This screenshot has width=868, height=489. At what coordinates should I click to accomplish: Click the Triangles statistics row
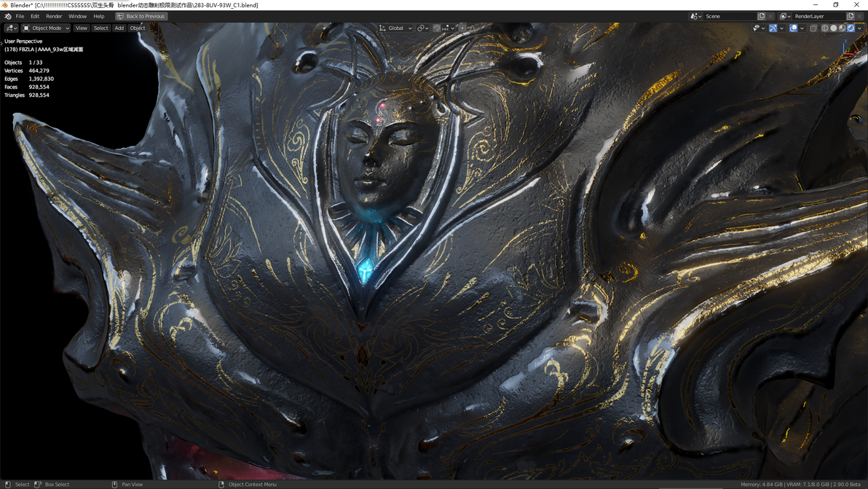[x=26, y=95]
